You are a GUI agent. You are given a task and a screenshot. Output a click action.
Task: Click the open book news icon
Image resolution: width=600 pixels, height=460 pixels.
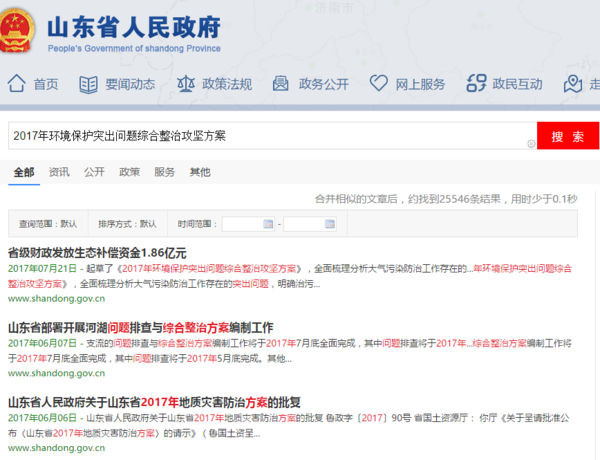(x=88, y=84)
